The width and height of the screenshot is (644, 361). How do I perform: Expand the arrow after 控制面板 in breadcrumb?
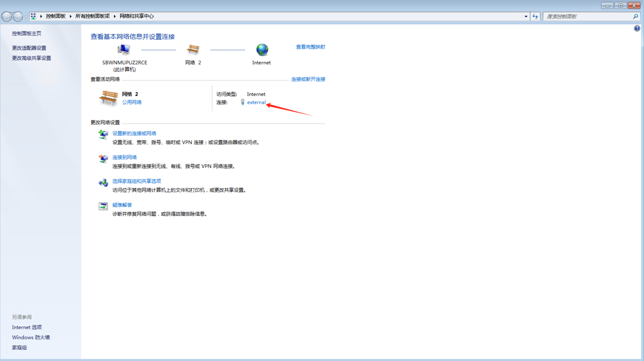71,17
